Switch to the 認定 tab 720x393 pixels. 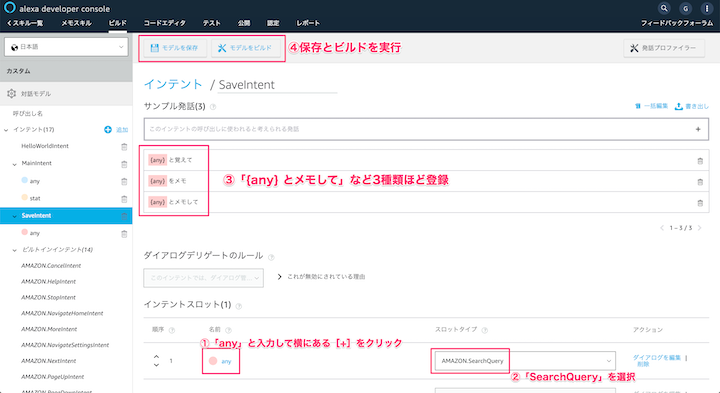273,23
